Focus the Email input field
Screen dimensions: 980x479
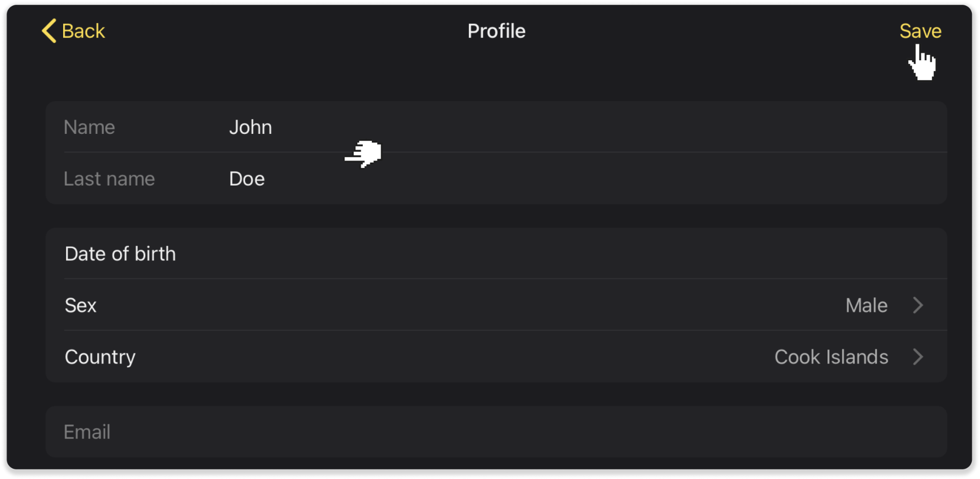(496, 432)
